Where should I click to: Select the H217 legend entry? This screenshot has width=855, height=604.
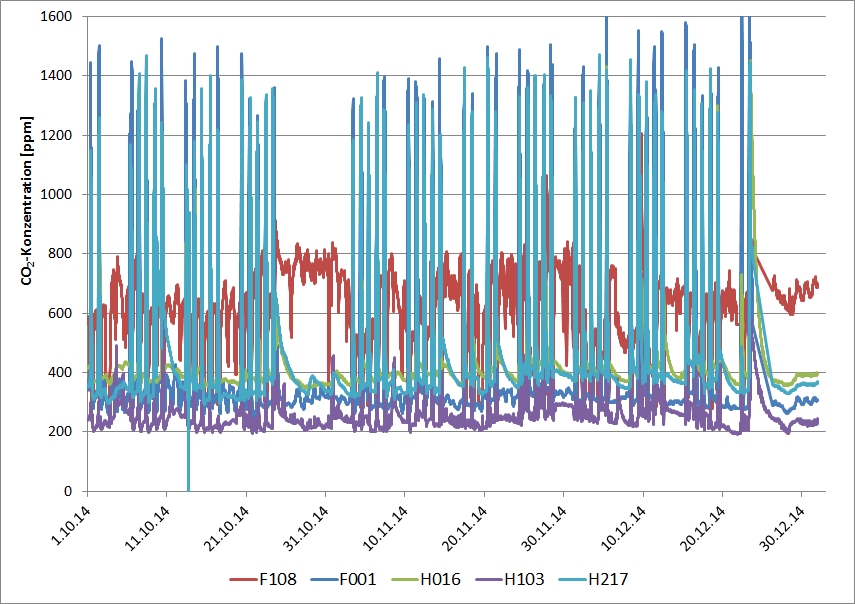click(594, 579)
